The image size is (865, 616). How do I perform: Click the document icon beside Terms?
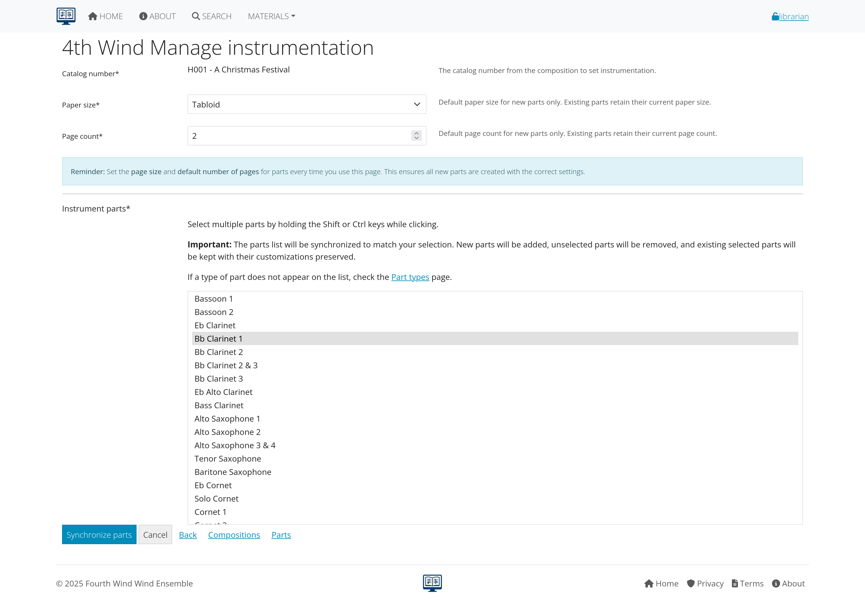[x=735, y=583]
